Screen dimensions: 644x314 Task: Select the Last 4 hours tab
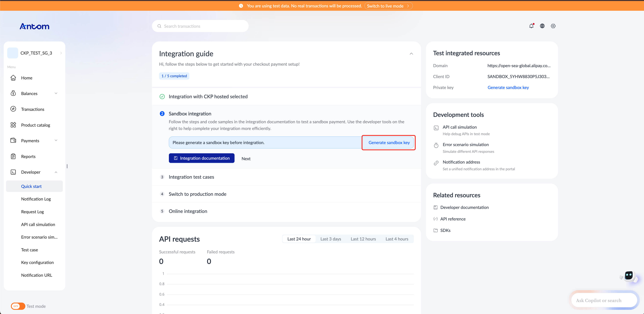click(x=397, y=239)
